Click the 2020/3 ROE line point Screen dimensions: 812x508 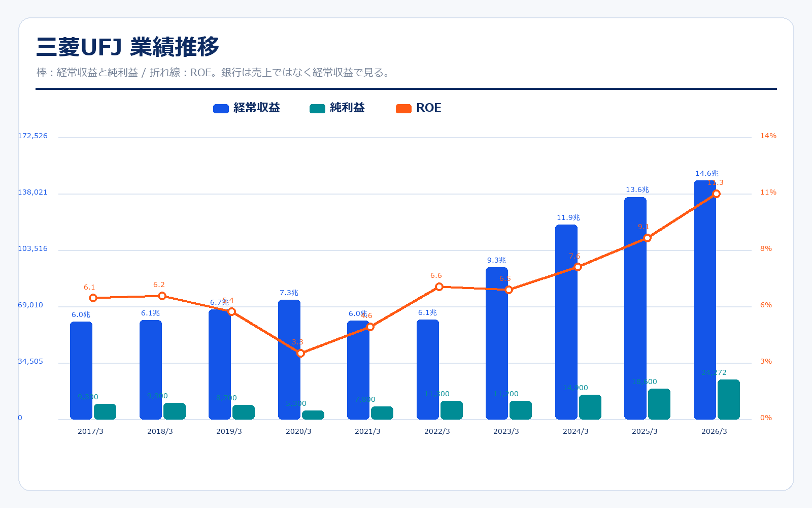click(300, 353)
